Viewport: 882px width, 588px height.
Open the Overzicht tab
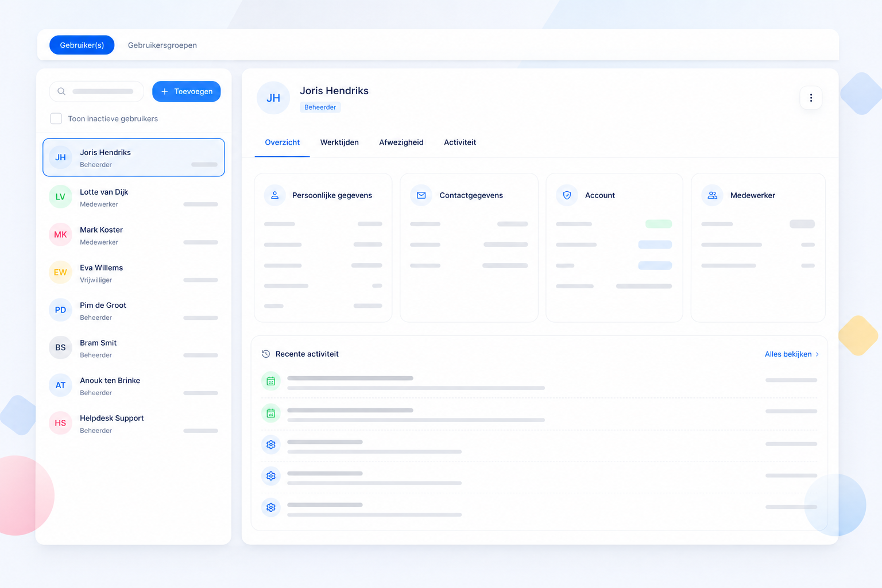283,142
